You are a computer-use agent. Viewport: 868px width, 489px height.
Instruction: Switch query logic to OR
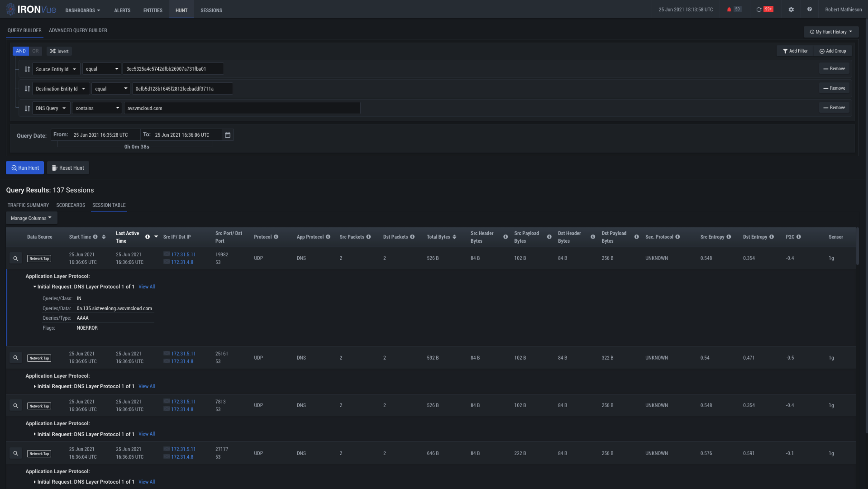click(35, 51)
